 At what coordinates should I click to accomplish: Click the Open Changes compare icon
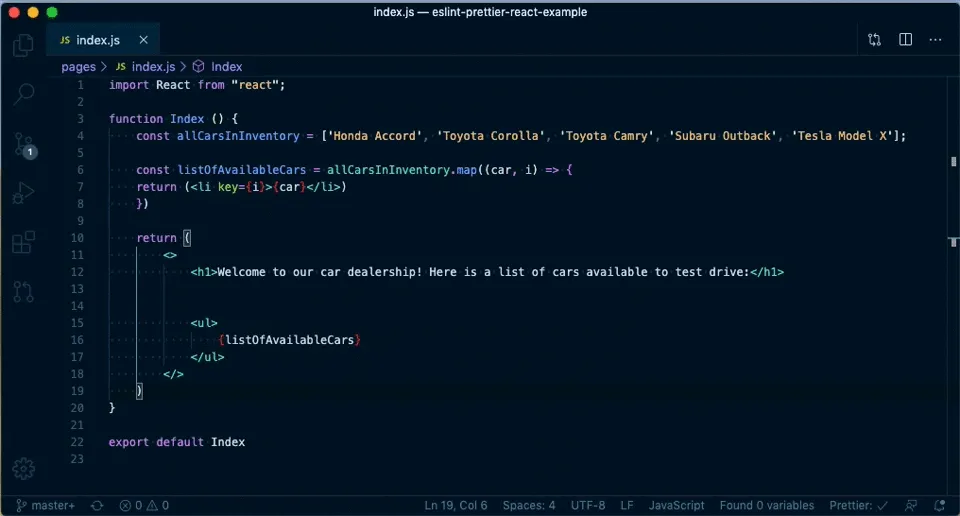[x=875, y=40]
